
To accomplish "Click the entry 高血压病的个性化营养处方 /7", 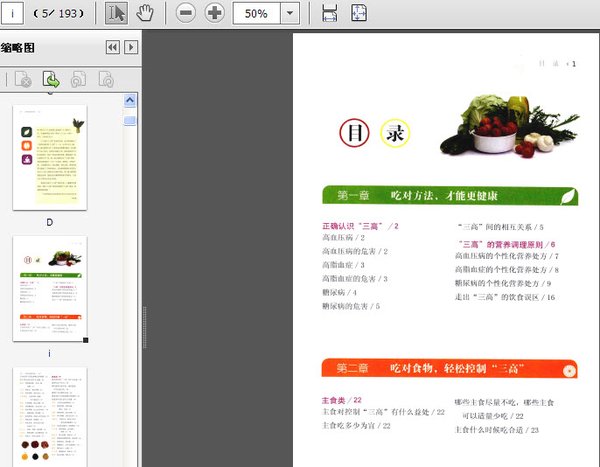I will click(507, 256).
